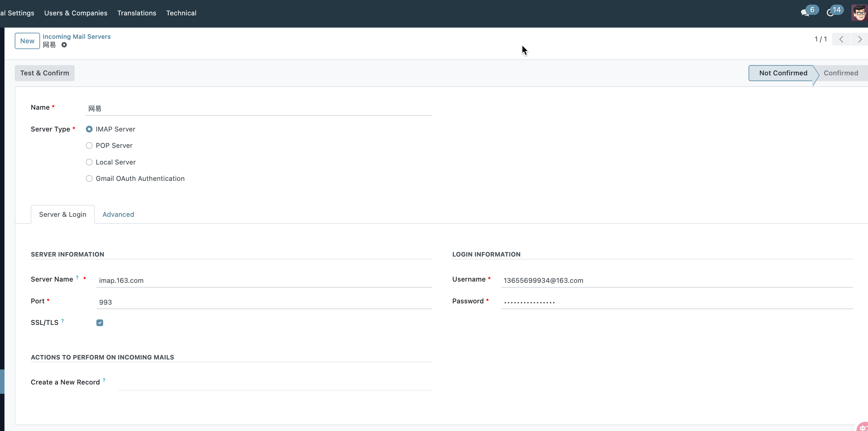Click SSL/TLS help question mark
Image resolution: width=868 pixels, height=431 pixels.
62,320
